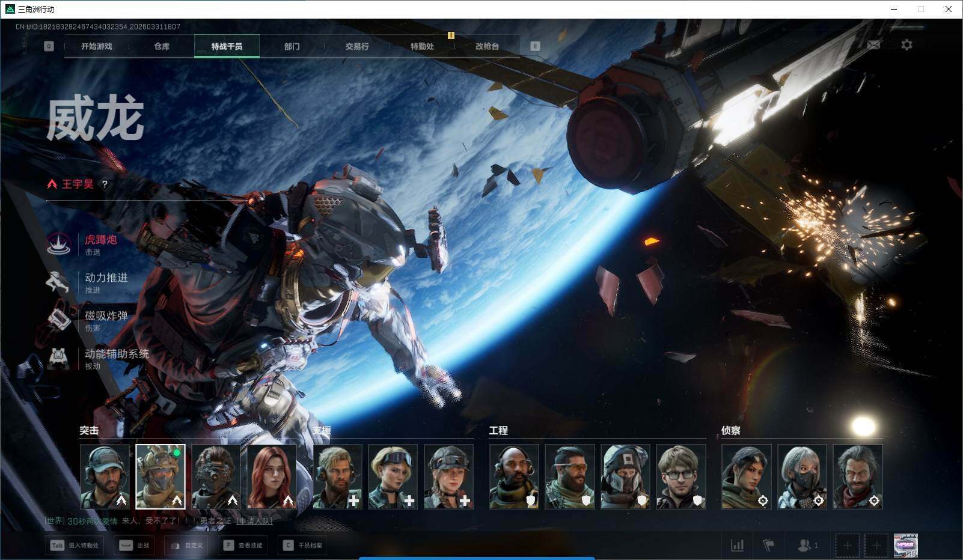This screenshot has width=963, height=560.
Task: Select the bearded Engineer operator with orange glasses
Action: tap(570, 476)
